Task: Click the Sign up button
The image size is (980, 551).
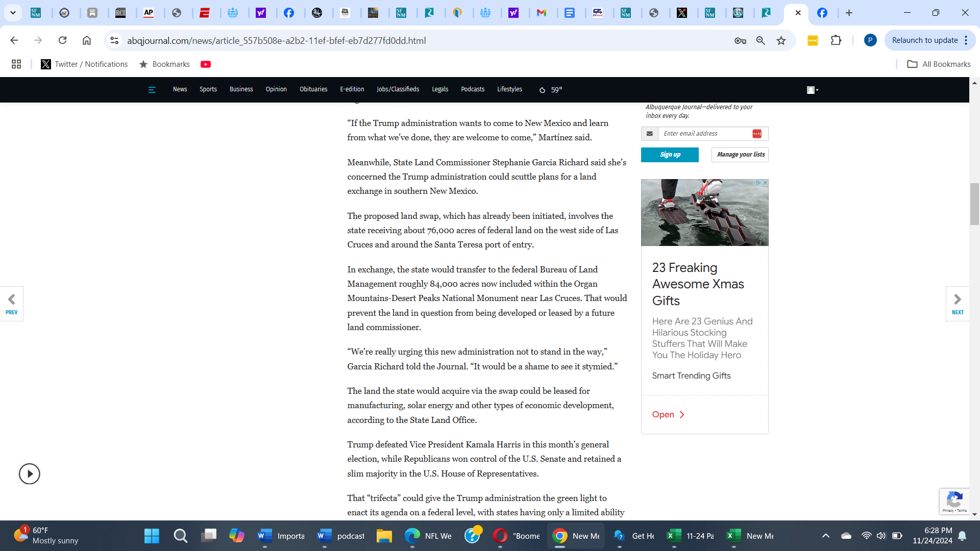Action: coord(670,155)
